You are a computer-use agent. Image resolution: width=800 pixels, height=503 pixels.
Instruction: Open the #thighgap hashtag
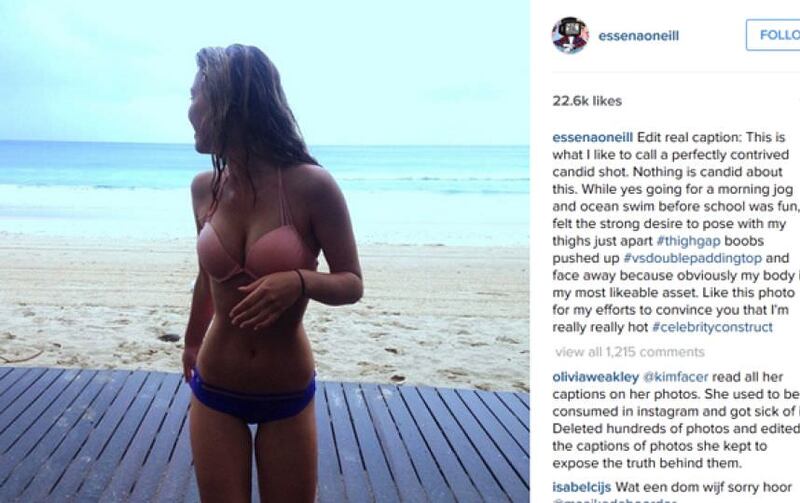[x=688, y=241]
